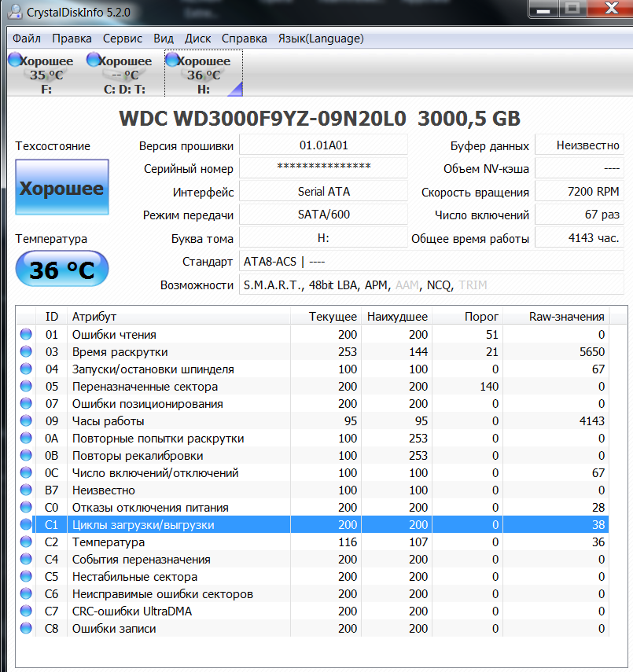
Task: Select the CRC-ошибки UltraDMA row
Action: pos(313,611)
